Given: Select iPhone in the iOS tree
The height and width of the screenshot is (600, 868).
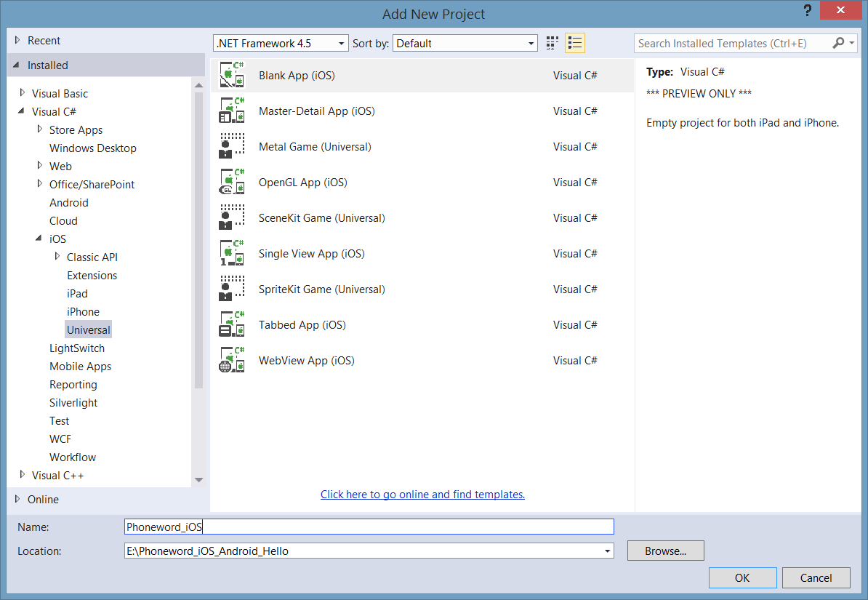Looking at the screenshot, I should click(83, 312).
